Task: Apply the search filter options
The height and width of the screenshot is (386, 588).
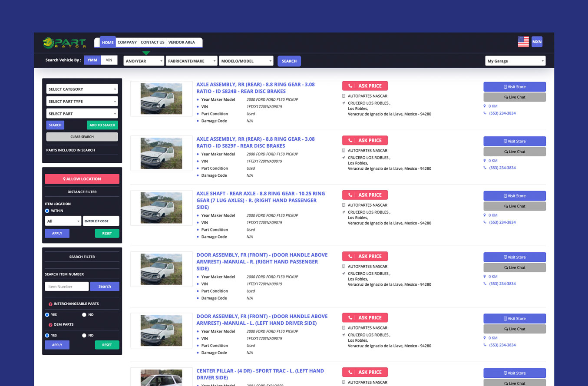Action: [x=57, y=345]
